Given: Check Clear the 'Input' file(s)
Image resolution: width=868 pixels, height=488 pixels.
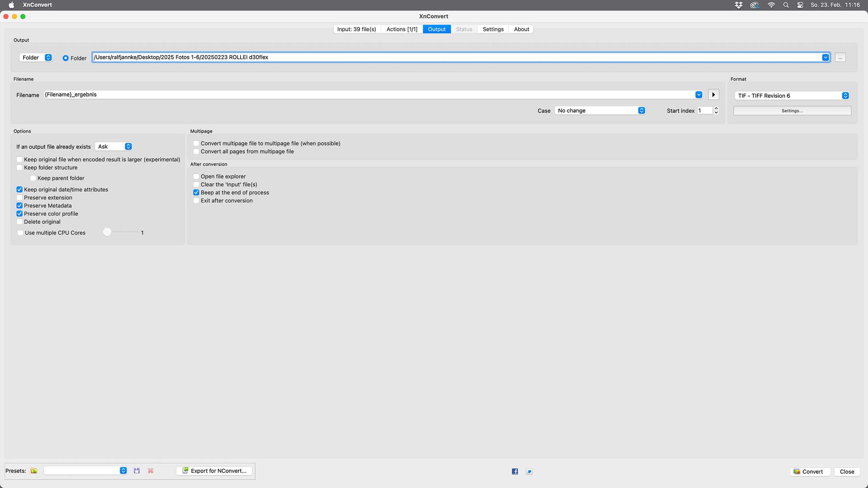Looking at the screenshot, I should 196,184.
